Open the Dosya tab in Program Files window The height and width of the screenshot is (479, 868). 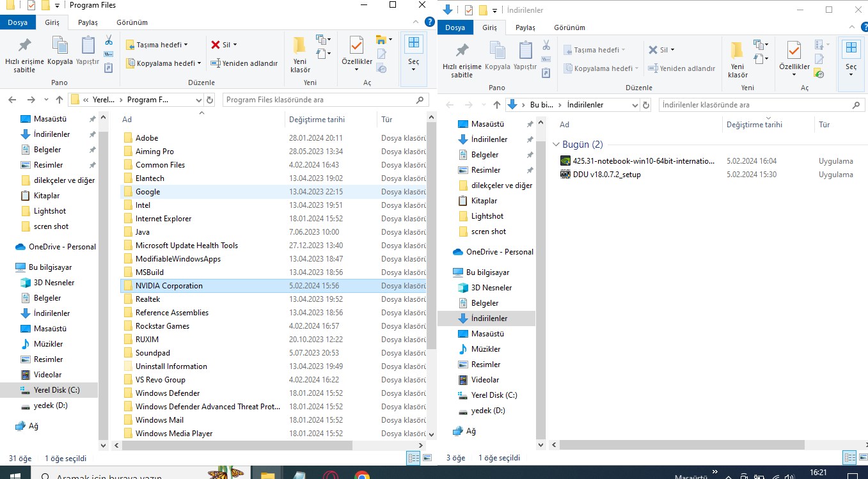(x=17, y=22)
